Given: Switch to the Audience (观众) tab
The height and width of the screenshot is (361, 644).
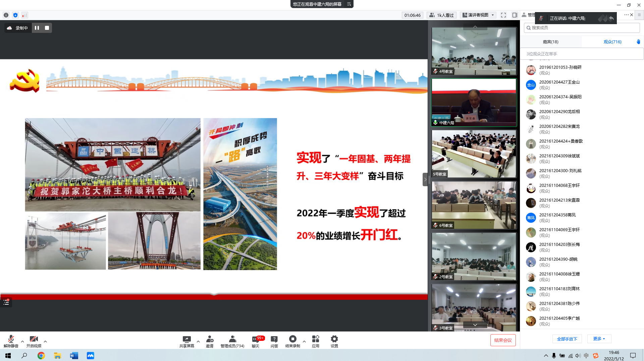Looking at the screenshot, I should point(612,42).
